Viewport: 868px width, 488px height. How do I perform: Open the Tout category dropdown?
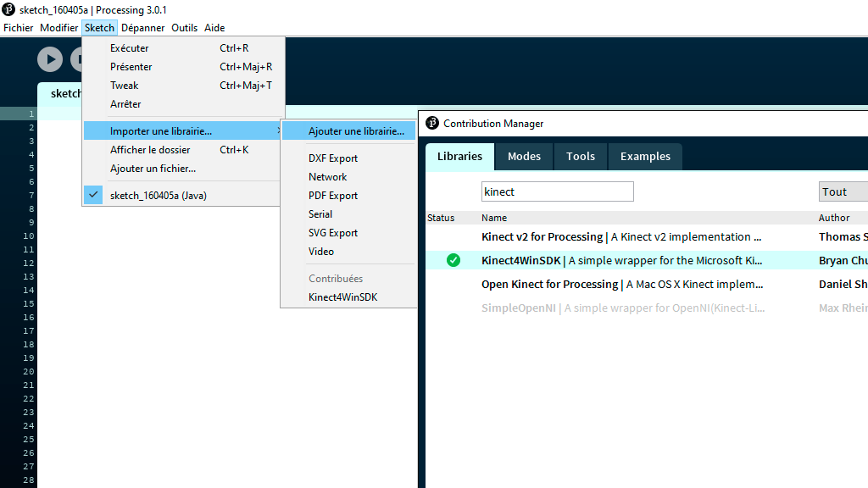(843, 191)
